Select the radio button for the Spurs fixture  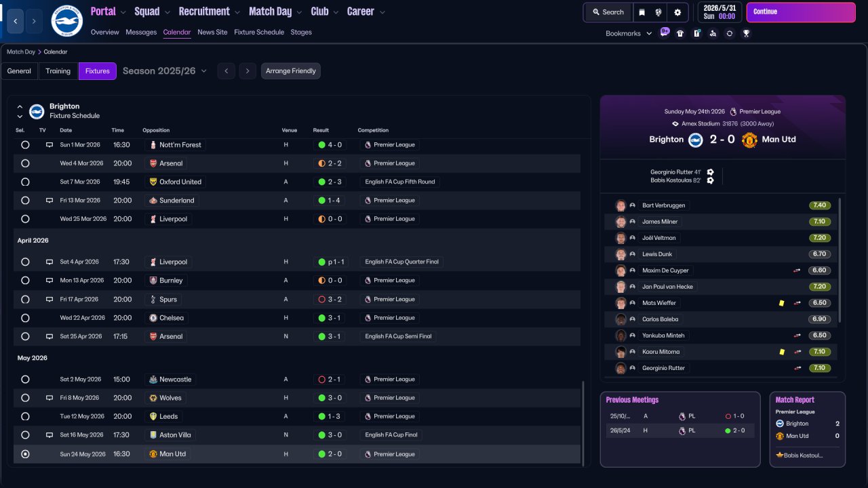(x=25, y=299)
